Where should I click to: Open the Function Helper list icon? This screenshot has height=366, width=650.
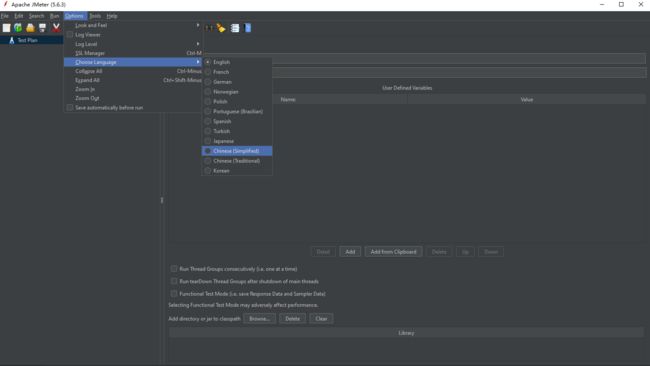click(235, 28)
